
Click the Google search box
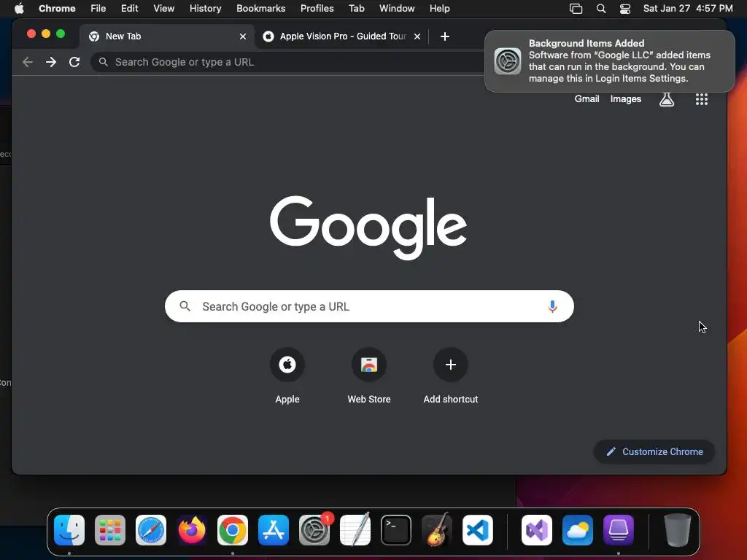(369, 306)
